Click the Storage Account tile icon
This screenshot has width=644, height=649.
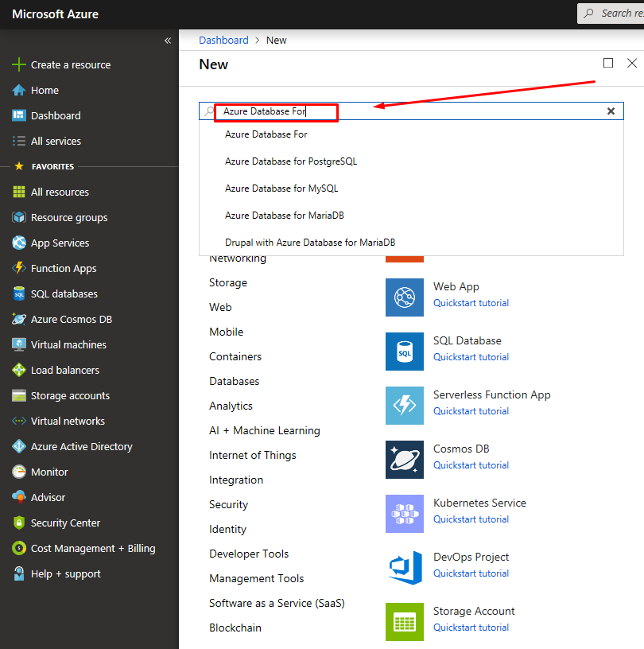click(x=405, y=622)
